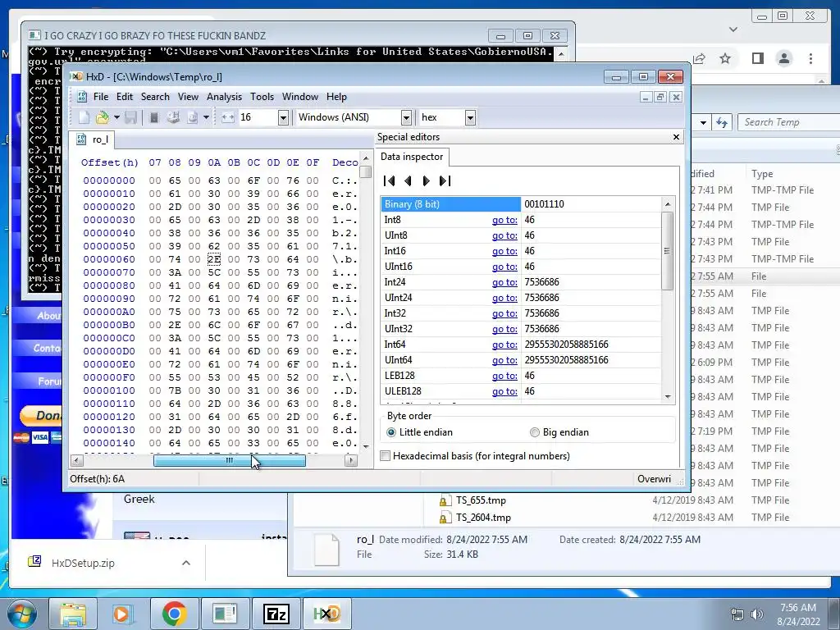Select TS_2604.tmp file in Explorer
Screen dimensions: 840x630
click(483, 518)
